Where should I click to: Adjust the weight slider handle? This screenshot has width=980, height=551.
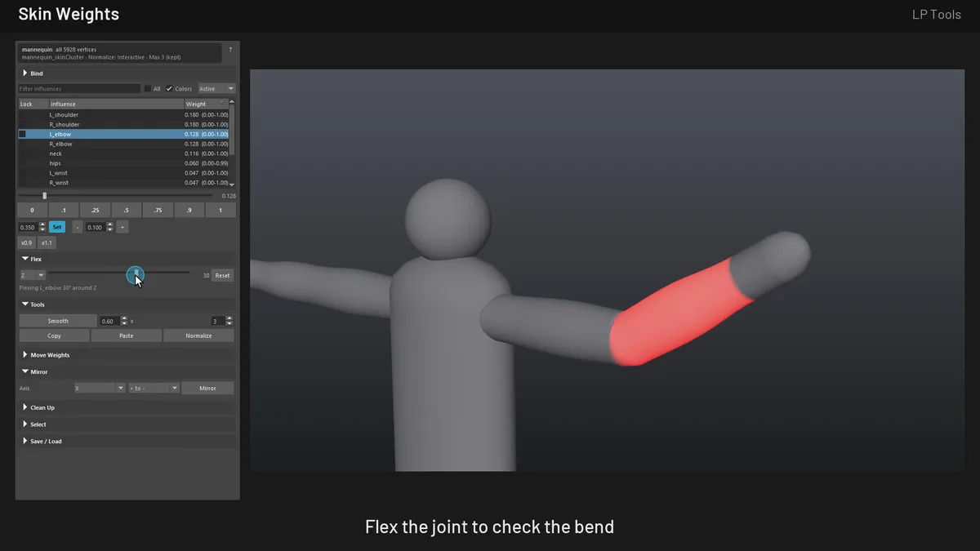[x=44, y=196]
